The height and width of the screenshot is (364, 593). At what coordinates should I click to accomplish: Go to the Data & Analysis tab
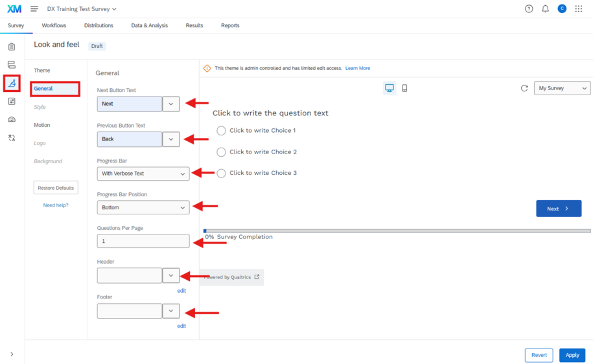tap(150, 25)
